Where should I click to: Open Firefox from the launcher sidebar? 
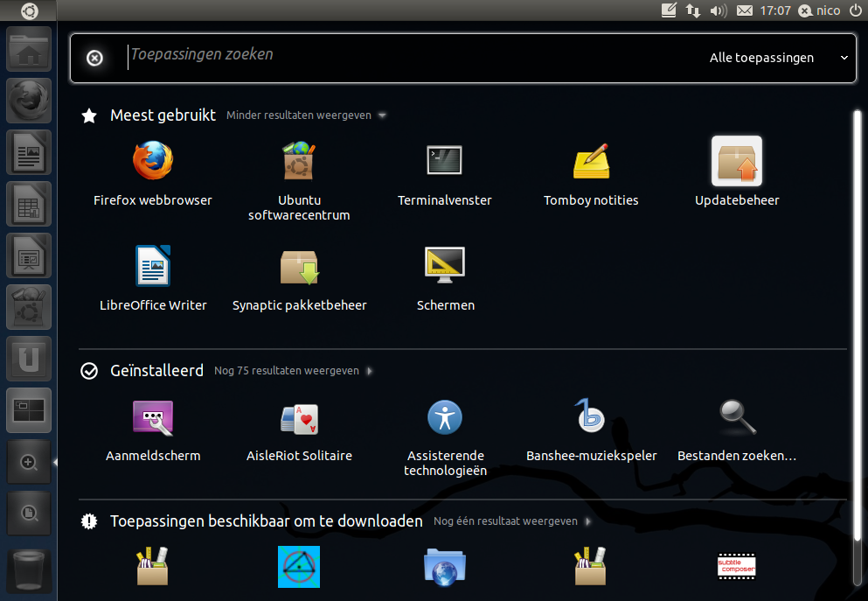(x=29, y=101)
